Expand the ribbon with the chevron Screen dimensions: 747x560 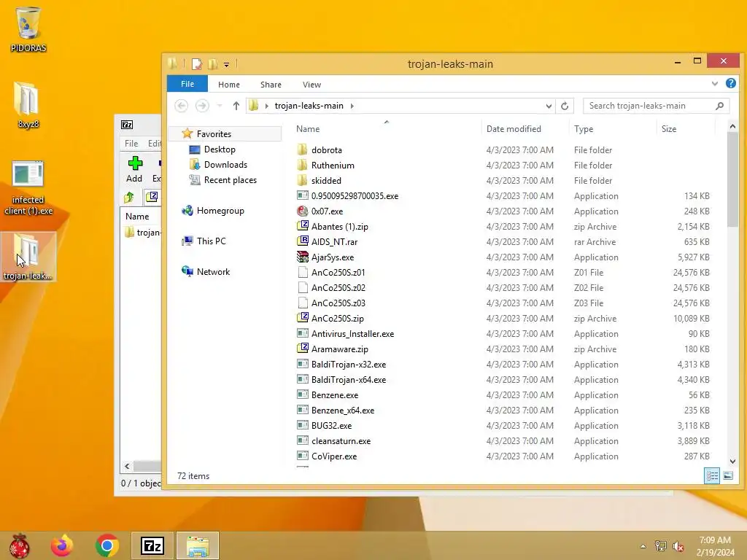tap(715, 83)
